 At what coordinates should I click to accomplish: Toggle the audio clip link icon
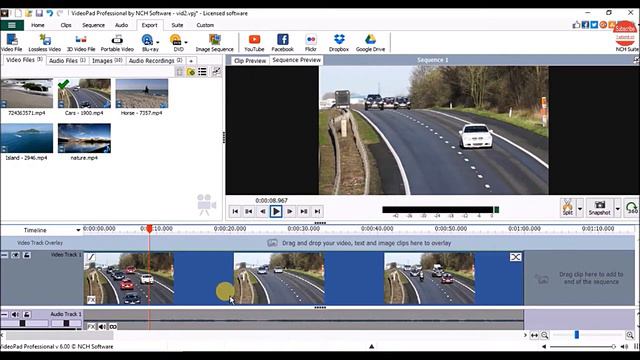(x=113, y=327)
